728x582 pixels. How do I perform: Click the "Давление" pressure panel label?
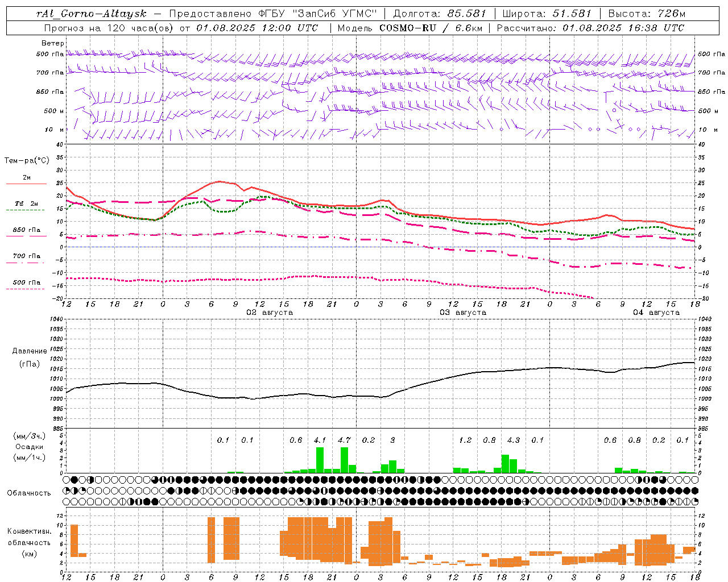(x=30, y=351)
